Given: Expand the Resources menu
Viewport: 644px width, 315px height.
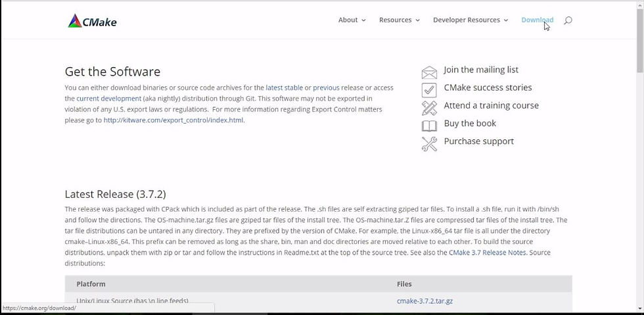Looking at the screenshot, I should tap(400, 20).
